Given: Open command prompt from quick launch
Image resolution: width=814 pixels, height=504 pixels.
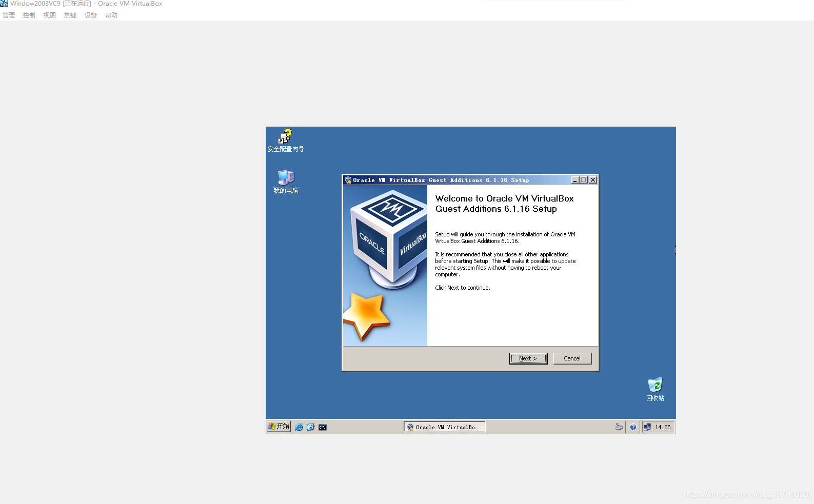Looking at the screenshot, I should point(323,427).
